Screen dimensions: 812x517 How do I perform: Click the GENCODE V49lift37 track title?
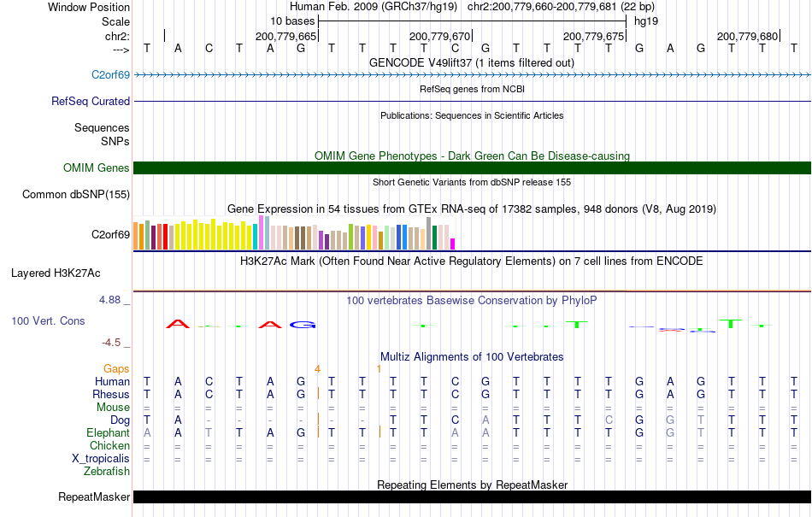[472, 62]
